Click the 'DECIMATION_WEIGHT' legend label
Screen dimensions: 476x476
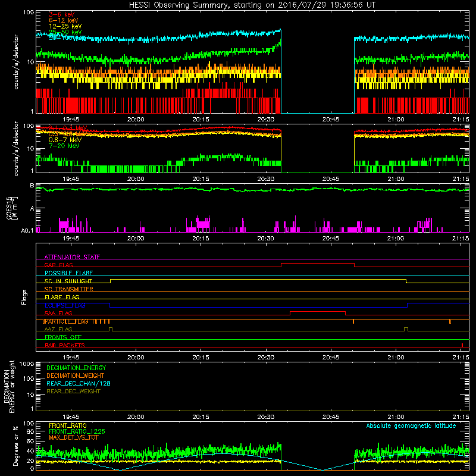point(76,375)
